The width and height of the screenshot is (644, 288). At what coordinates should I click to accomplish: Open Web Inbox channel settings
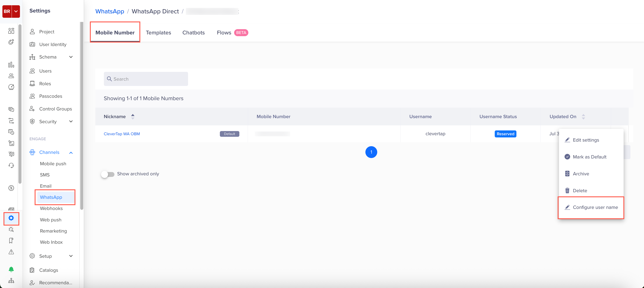51,242
